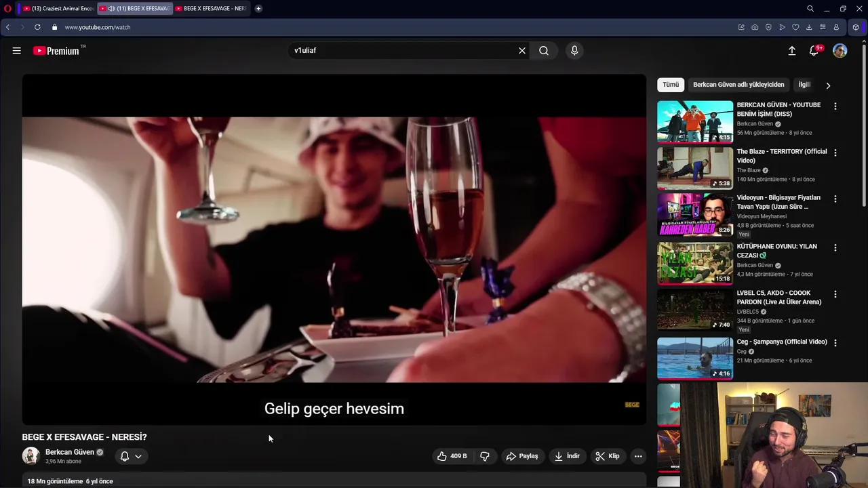Click inside the video player
The image size is (868, 488).
(x=334, y=249)
